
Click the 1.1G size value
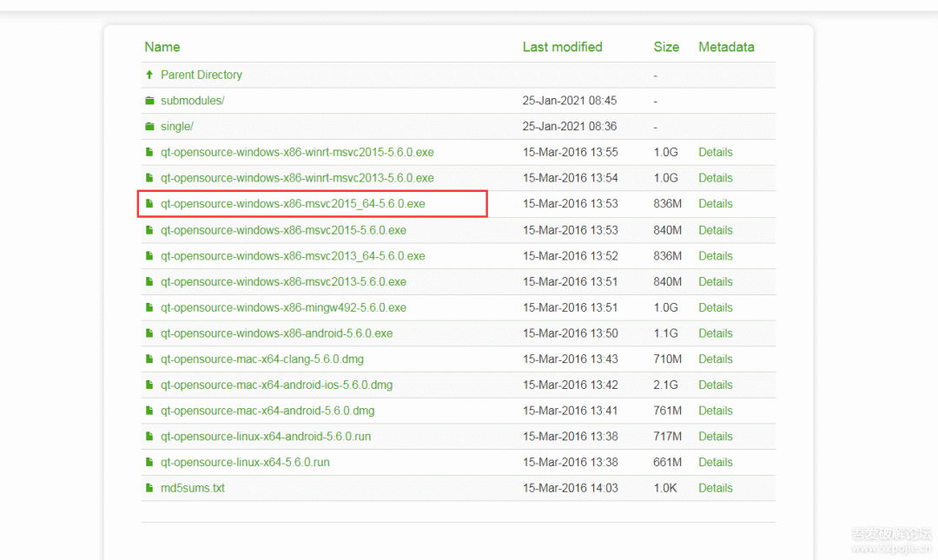[665, 333]
